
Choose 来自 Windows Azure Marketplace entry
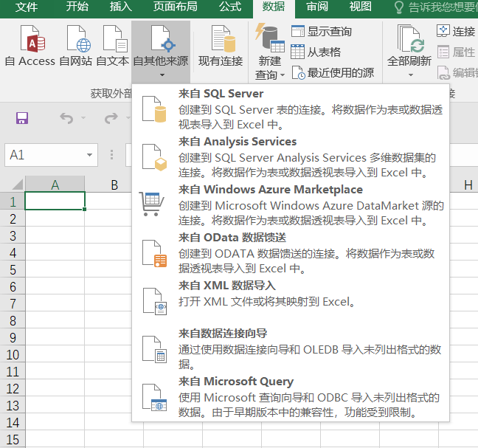pyautogui.click(x=291, y=205)
